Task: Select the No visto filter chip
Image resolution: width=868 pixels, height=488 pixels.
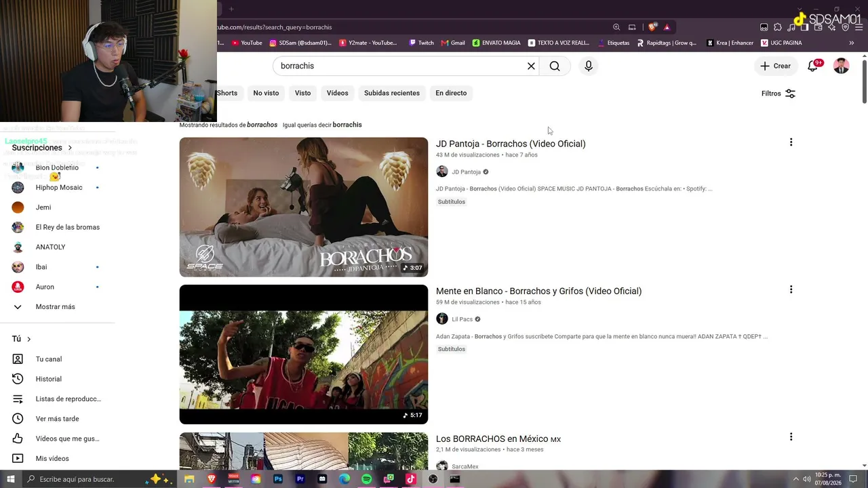Action: click(x=266, y=93)
